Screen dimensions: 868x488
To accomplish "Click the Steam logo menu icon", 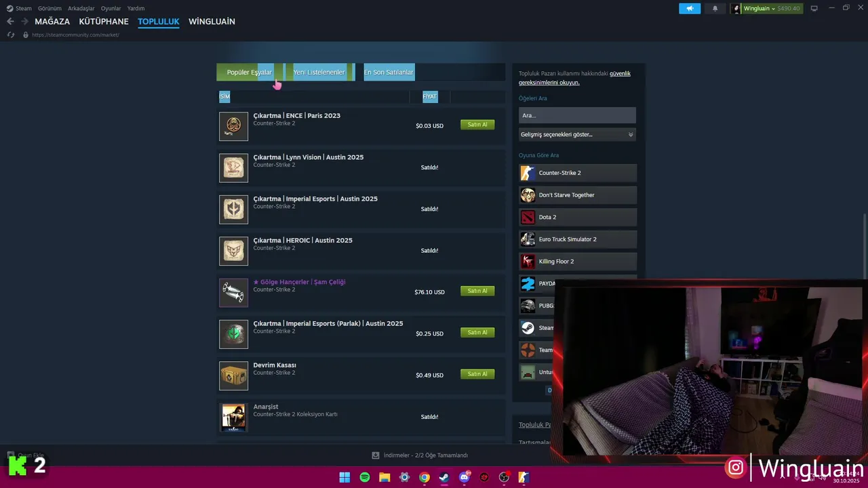I will pyautogui.click(x=9, y=8).
